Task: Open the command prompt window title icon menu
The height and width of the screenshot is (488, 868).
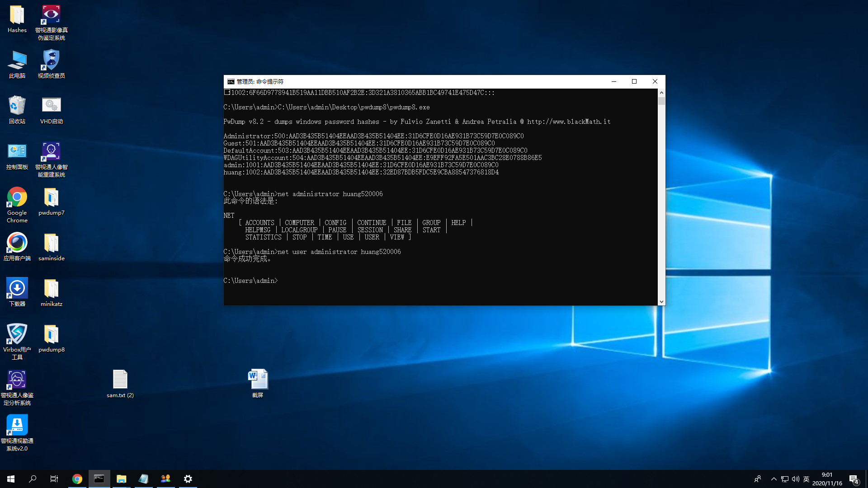Action: pyautogui.click(x=231, y=82)
